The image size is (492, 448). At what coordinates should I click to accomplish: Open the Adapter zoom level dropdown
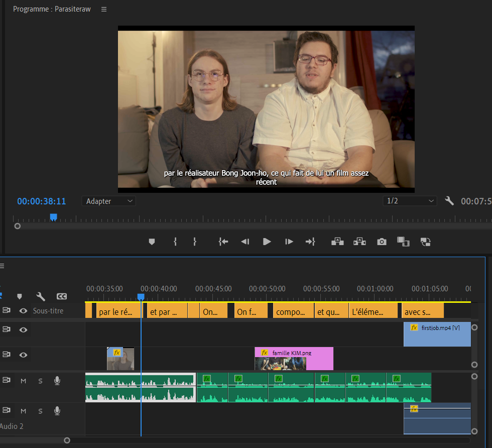[108, 201]
